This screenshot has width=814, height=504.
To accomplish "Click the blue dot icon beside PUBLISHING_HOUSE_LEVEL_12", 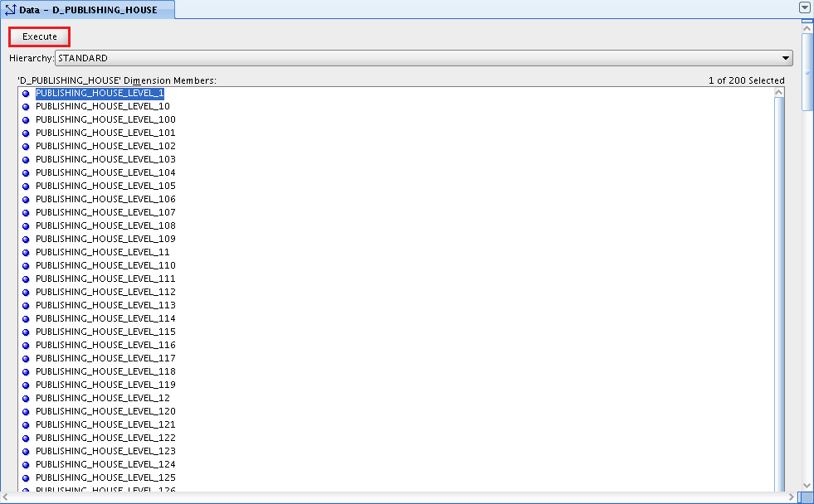I will click(26, 398).
